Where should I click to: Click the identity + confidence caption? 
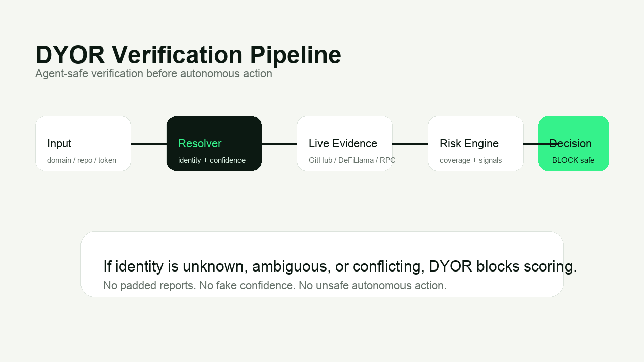coord(212,160)
